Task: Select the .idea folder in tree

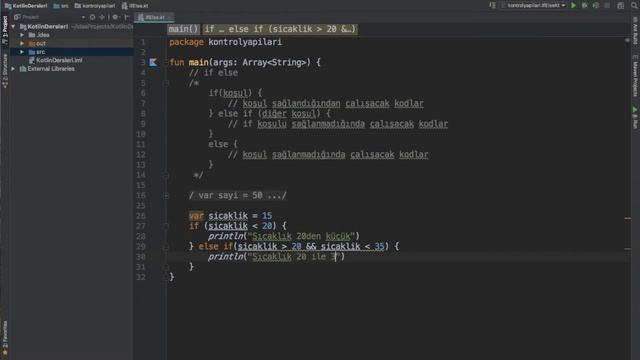Action: (40, 35)
